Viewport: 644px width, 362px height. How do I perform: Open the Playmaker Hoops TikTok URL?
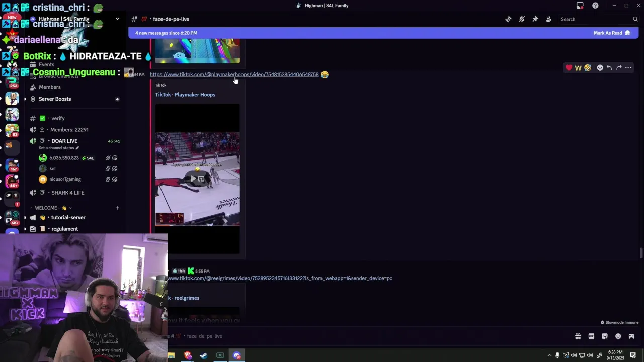click(234, 74)
